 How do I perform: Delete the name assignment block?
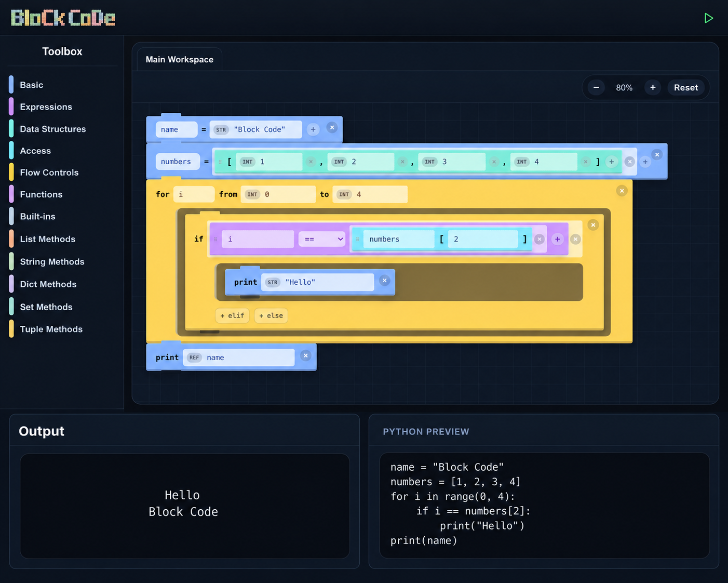[332, 127]
